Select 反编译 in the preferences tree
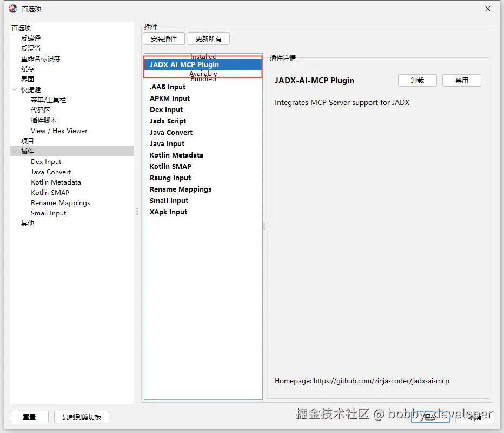 31,38
